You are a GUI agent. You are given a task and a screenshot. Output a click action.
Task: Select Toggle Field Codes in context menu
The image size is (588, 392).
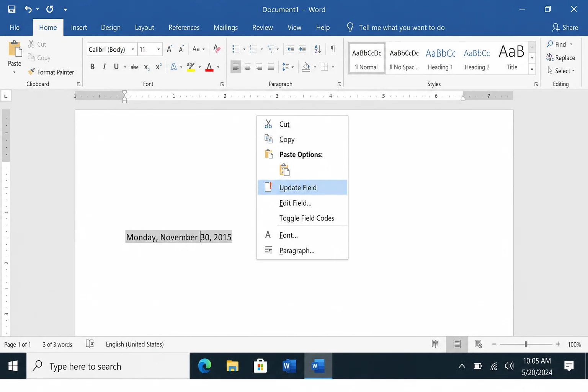(x=302, y=218)
